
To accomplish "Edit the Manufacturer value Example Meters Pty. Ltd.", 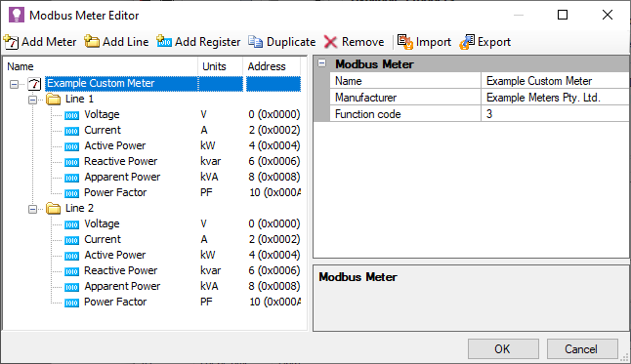I will pos(555,98).
